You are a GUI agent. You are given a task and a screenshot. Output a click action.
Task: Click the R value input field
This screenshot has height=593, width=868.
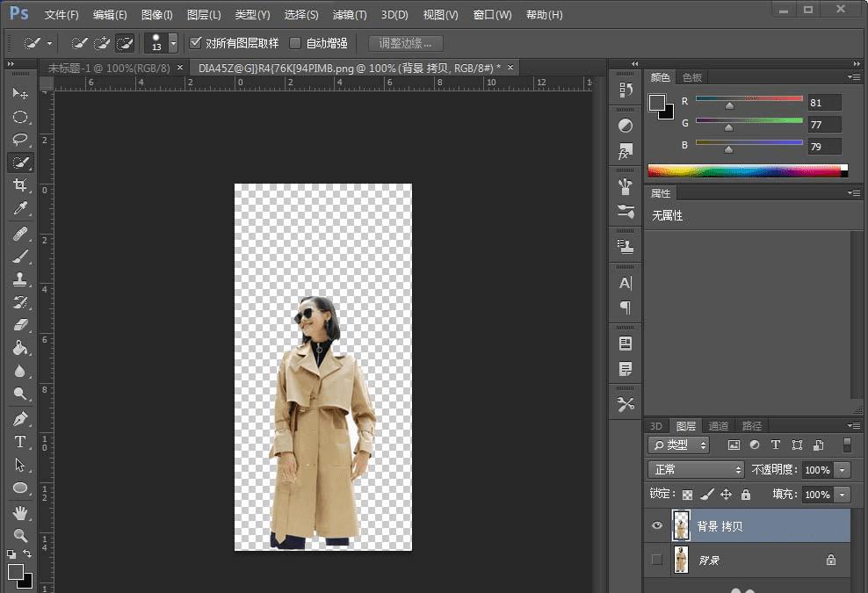tap(824, 103)
